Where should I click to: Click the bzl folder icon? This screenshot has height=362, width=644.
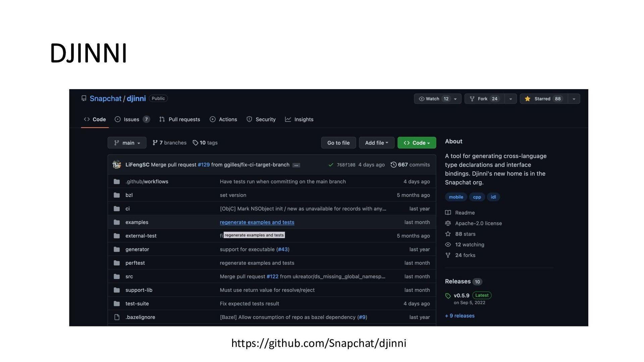117,195
